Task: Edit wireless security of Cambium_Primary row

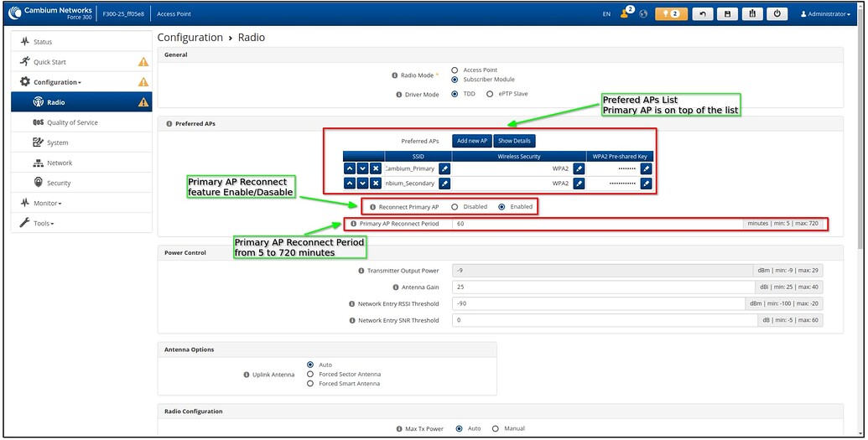Action: [x=579, y=168]
